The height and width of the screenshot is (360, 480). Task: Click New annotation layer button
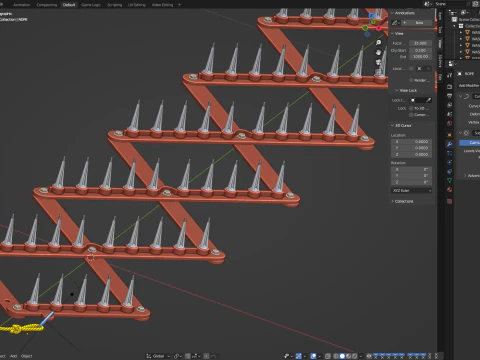click(x=419, y=23)
